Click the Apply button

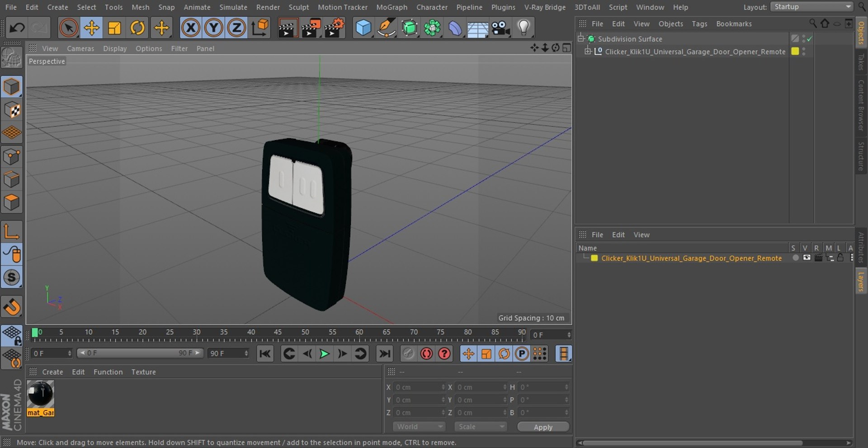point(543,427)
